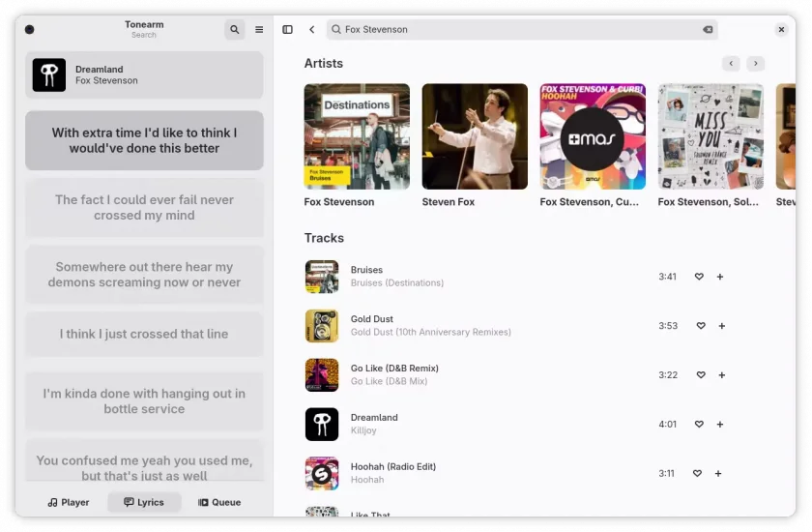Viewport: 812px width, 532px height.
Task: Favorite the Bruises track with the heart icon
Action: click(x=699, y=277)
